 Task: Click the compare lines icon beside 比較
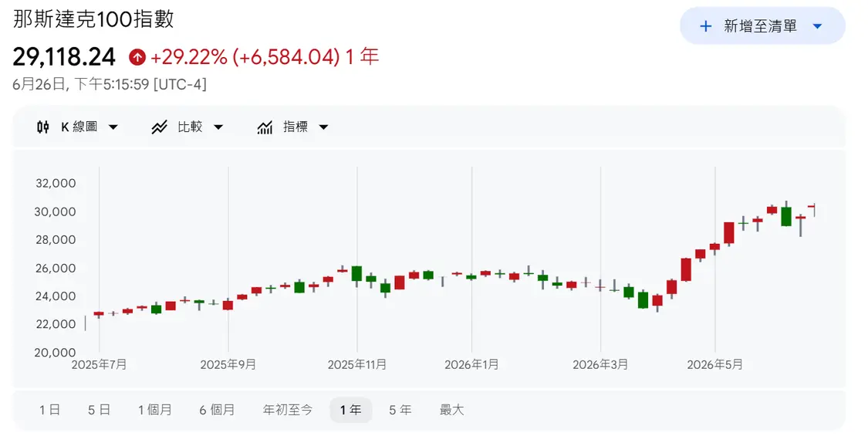(x=160, y=127)
